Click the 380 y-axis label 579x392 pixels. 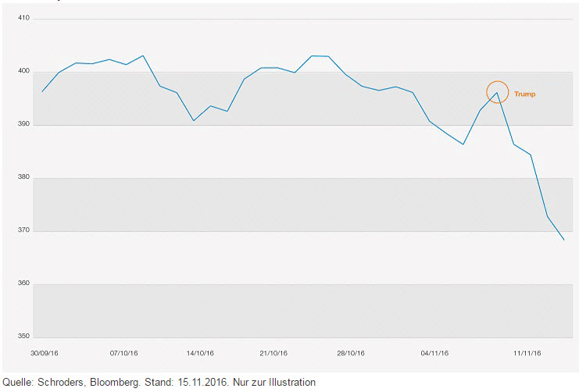[x=23, y=177]
